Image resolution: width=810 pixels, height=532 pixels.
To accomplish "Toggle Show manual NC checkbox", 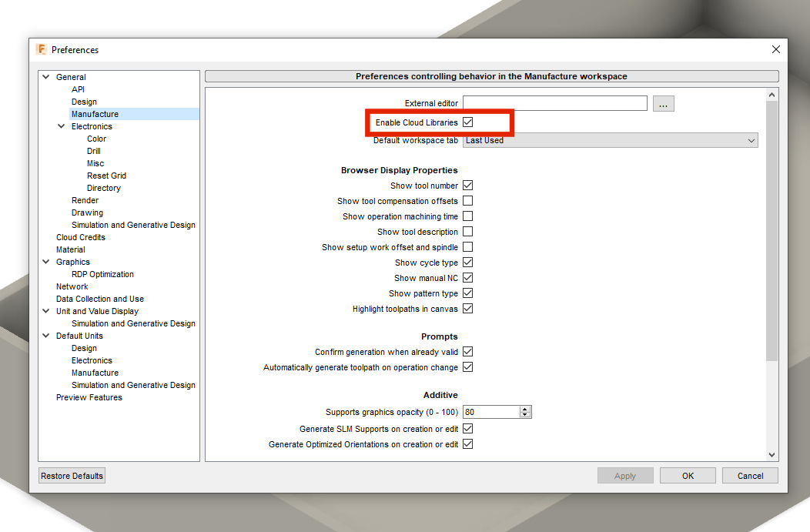I will pos(467,278).
